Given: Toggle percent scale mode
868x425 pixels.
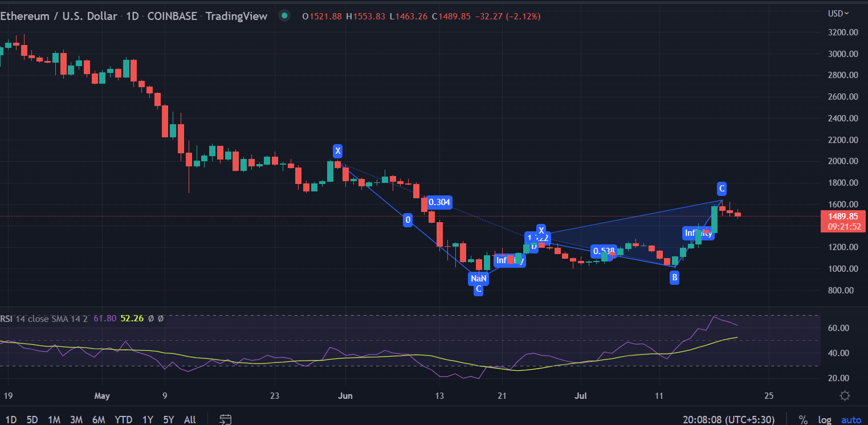Looking at the screenshot, I should click(x=803, y=420).
